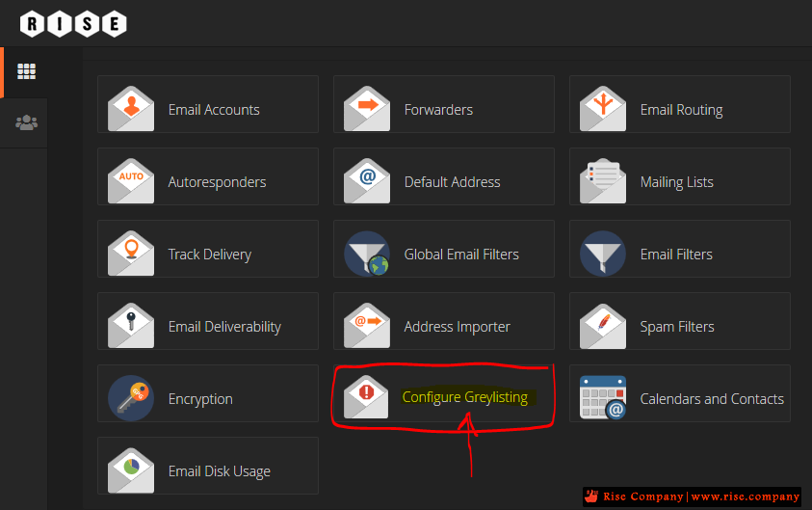Open Default Address page
Screen dimensions: 812x510
452,182
